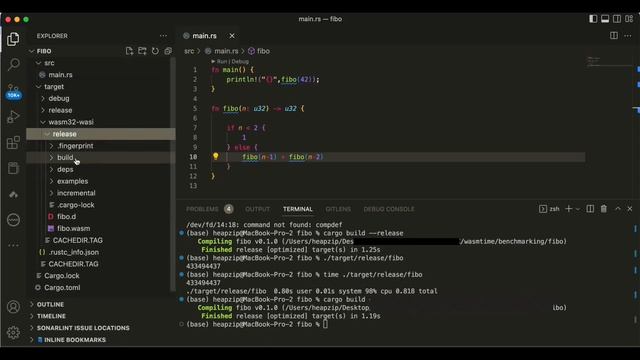Open the Explorer view in activity bar
Screen dimensions: 640x360
tap(13, 39)
